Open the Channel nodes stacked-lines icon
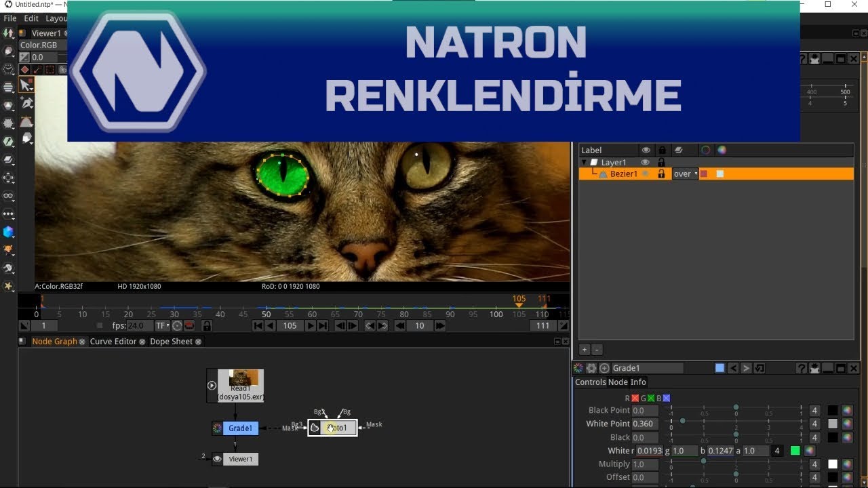 point(8,87)
